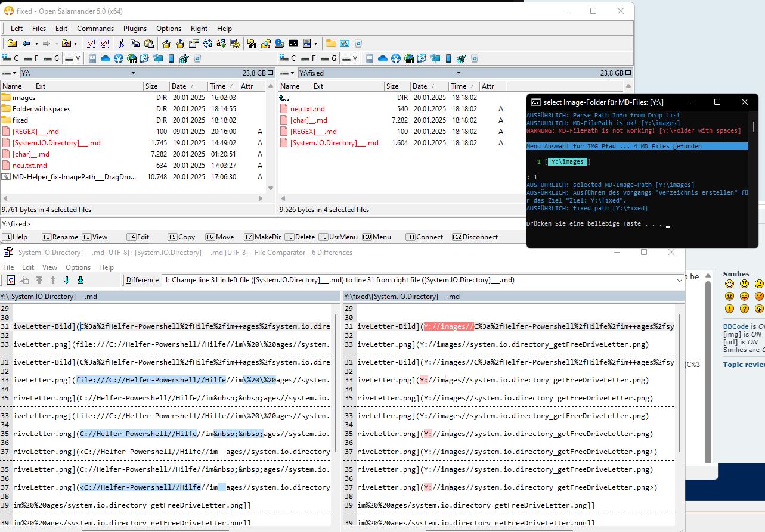The width and height of the screenshot is (765, 532).
Task: Select drive C in left drive bar
Action: coord(11,58)
